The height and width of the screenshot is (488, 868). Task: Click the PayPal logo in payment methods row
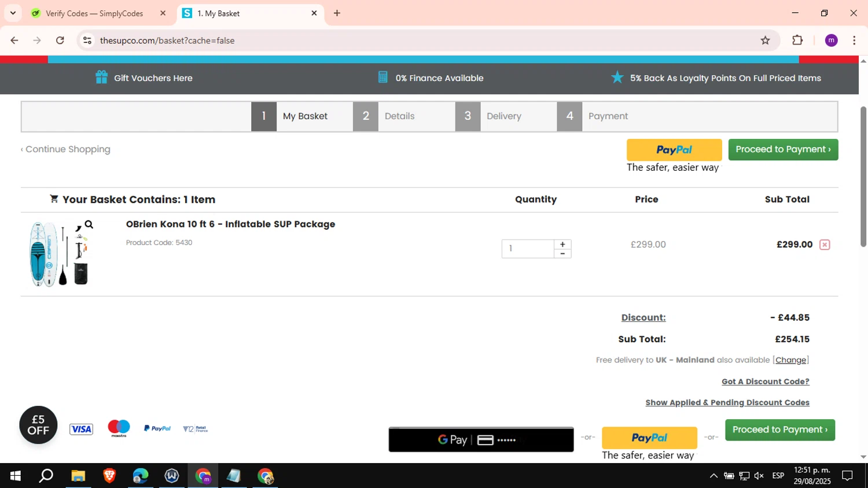click(157, 428)
